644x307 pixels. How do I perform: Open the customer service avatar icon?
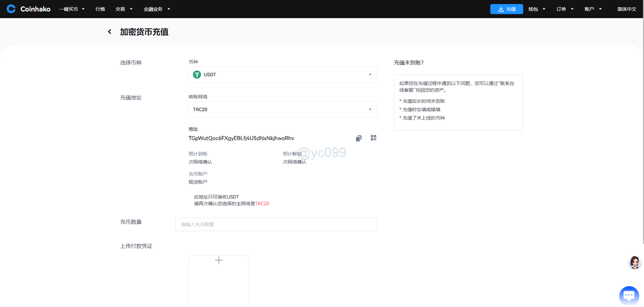point(634,262)
